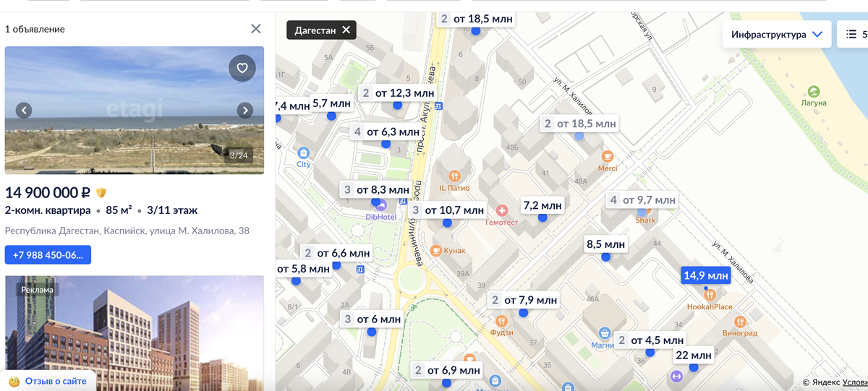Open cluster 3 от 8,3 млн
The width and height of the screenshot is (868, 391).
(x=375, y=189)
